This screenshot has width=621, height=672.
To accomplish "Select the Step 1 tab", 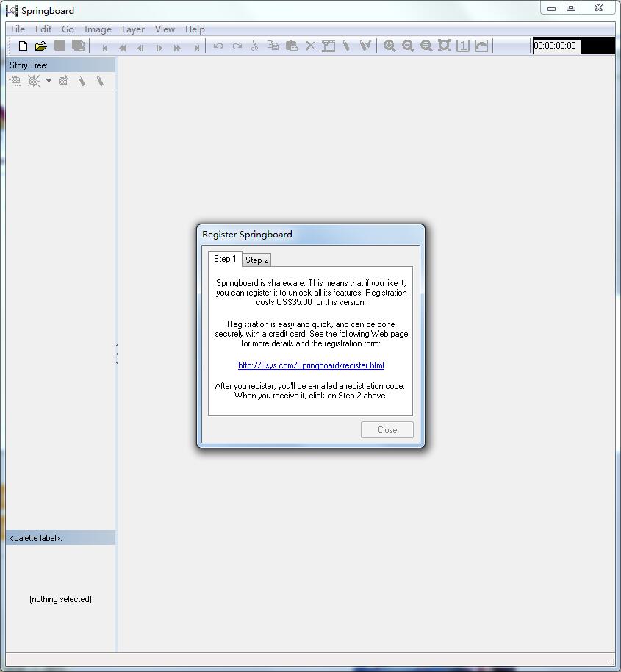I will point(225,259).
